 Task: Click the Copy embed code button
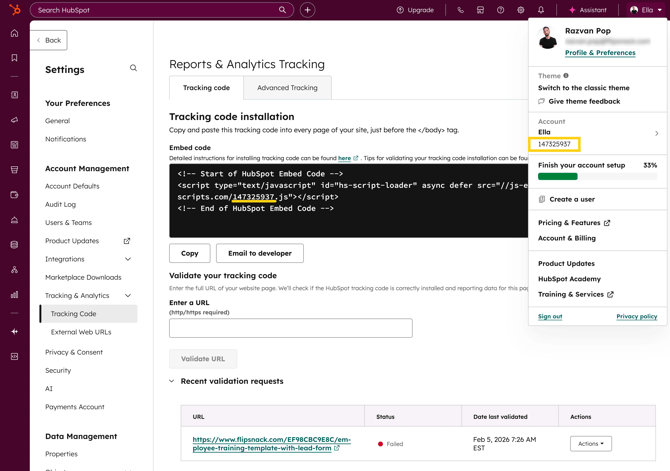click(189, 253)
